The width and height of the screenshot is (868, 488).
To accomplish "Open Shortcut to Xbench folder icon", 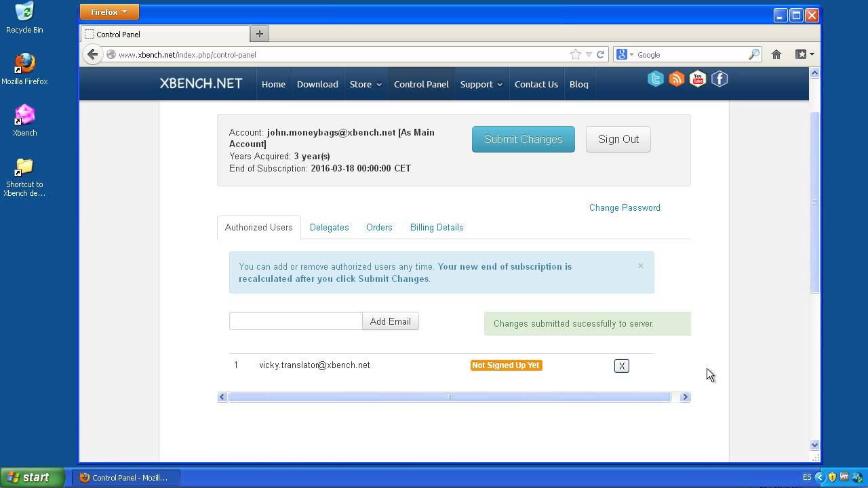I will point(24,178).
